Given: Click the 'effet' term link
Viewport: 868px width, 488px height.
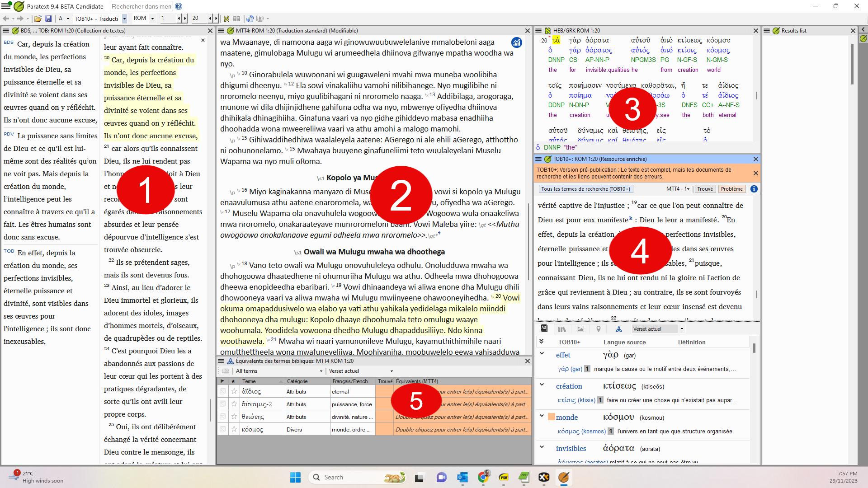Looking at the screenshot, I should tap(563, 355).
